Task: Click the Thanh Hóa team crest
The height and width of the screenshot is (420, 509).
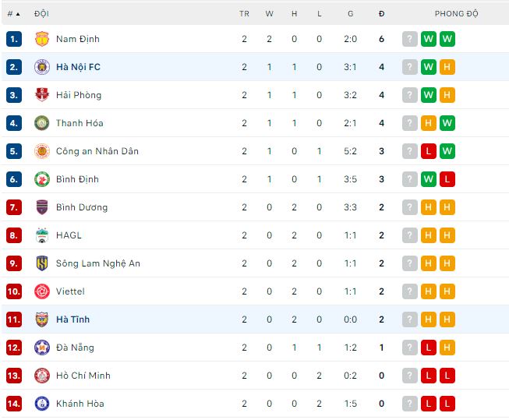Action: (x=42, y=123)
